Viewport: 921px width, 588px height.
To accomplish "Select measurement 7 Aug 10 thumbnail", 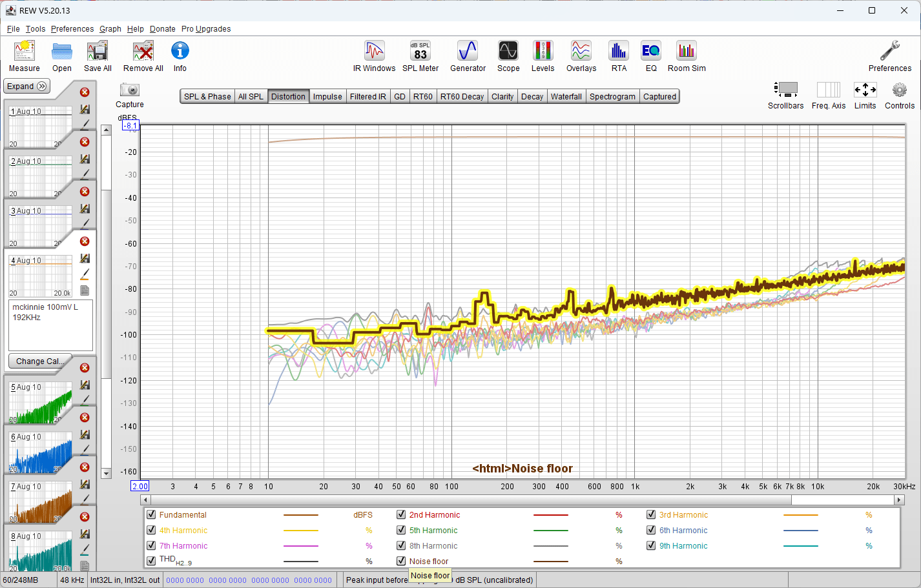I will point(41,501).
